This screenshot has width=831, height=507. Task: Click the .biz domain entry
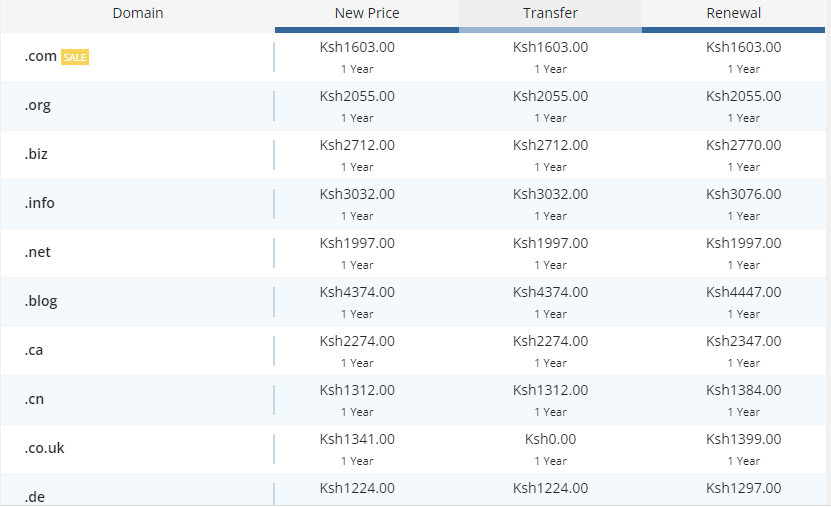(x=37, y=155)
